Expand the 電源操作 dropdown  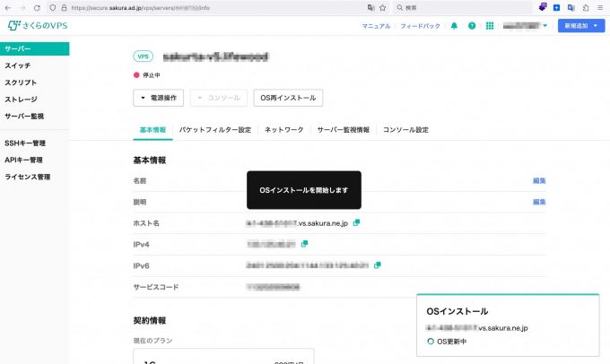[159, 99]
